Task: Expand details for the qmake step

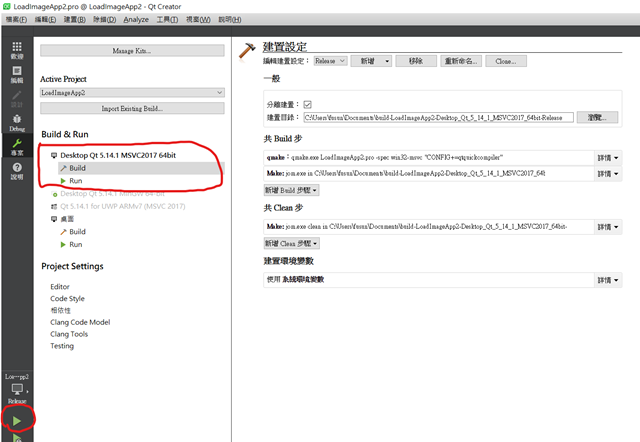Action: (608, 158)
